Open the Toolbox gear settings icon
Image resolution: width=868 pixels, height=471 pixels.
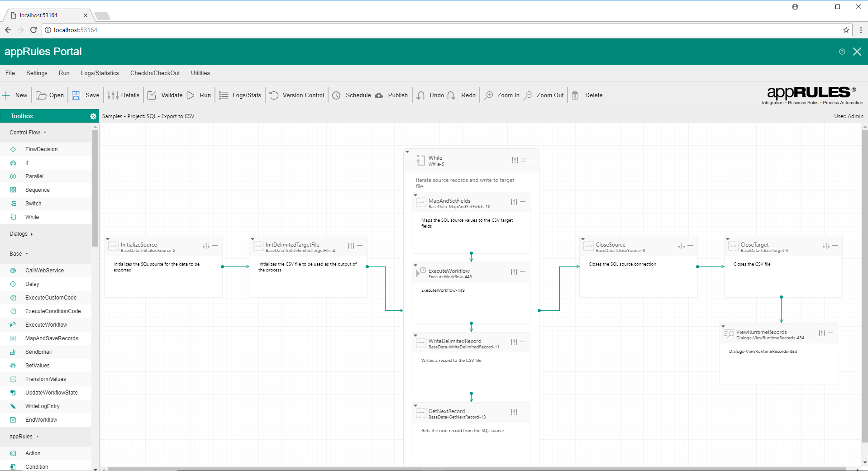[93, 116]
